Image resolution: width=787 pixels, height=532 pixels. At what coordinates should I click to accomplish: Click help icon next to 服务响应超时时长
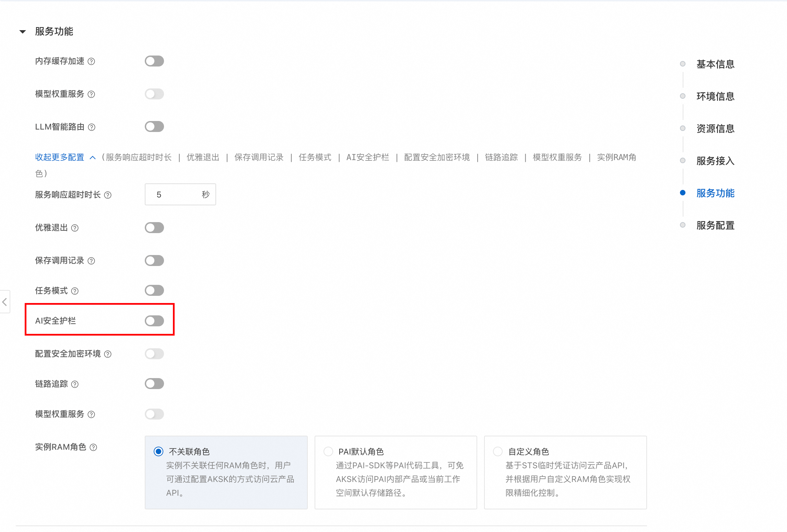108,195
